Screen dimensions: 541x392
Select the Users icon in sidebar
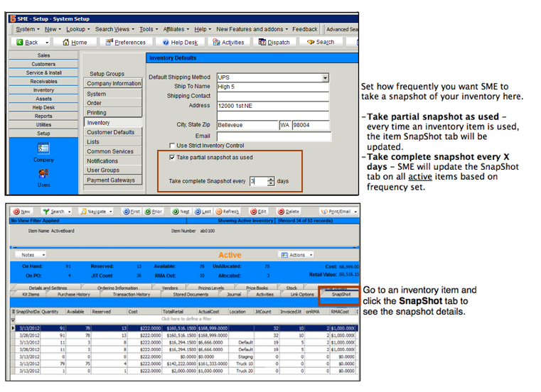43,178
